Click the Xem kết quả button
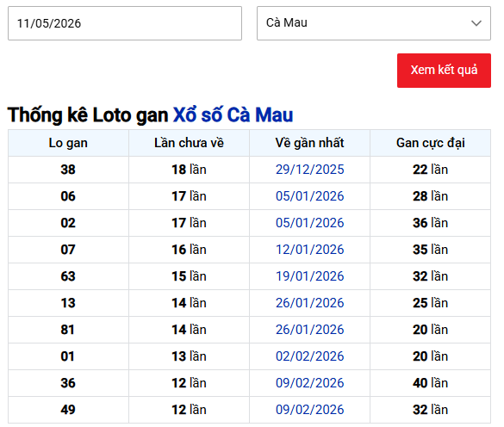This screenshot has height=427, width=504. pos(444,71)
